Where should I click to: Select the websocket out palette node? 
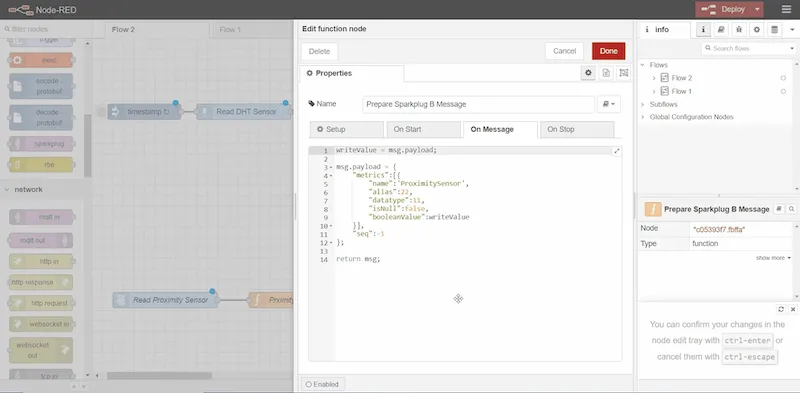click(41, 350)
